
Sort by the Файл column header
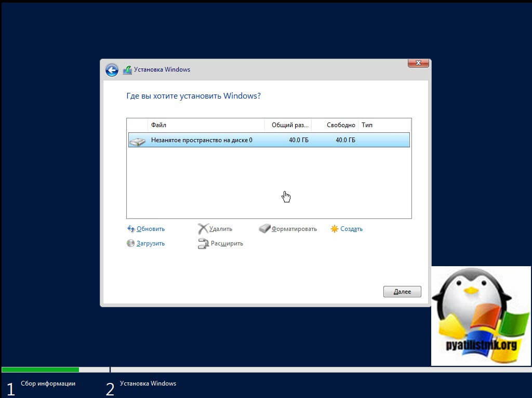click(206, 125)
